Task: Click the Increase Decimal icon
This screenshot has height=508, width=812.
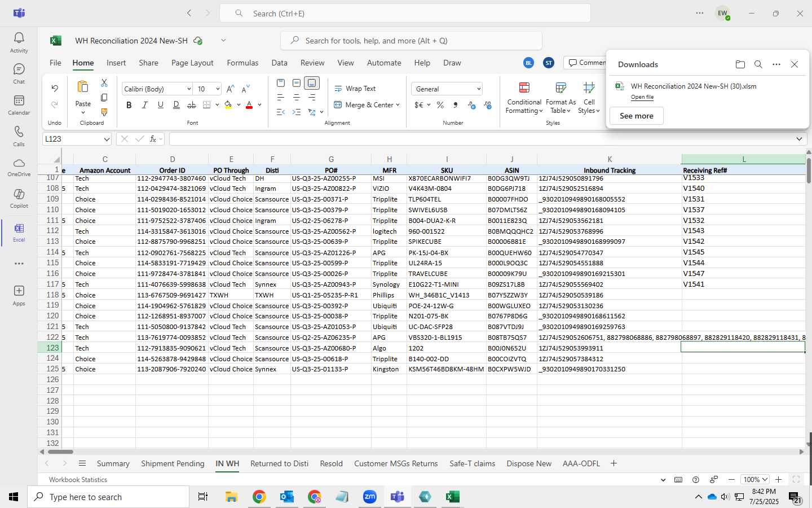Action: pyautogui.click(x=471, y=105)
